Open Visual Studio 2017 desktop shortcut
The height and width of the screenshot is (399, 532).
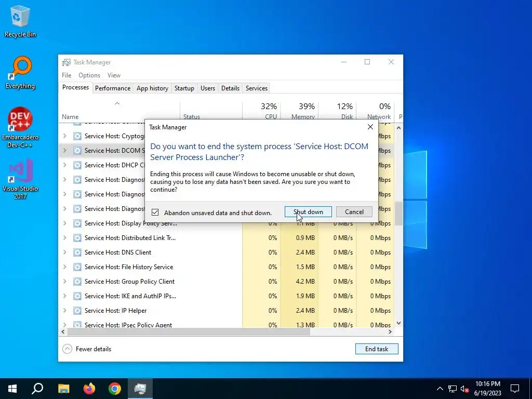[20, 179]
